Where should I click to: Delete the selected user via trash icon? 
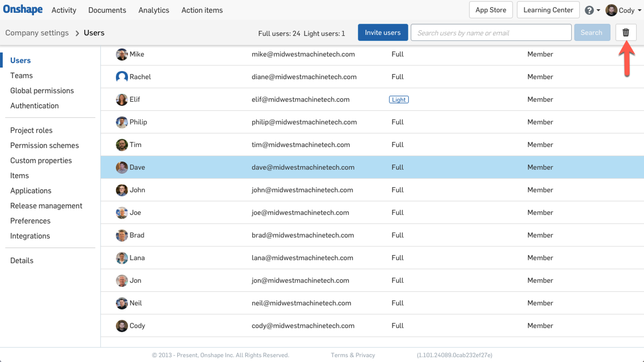(625, 32)
